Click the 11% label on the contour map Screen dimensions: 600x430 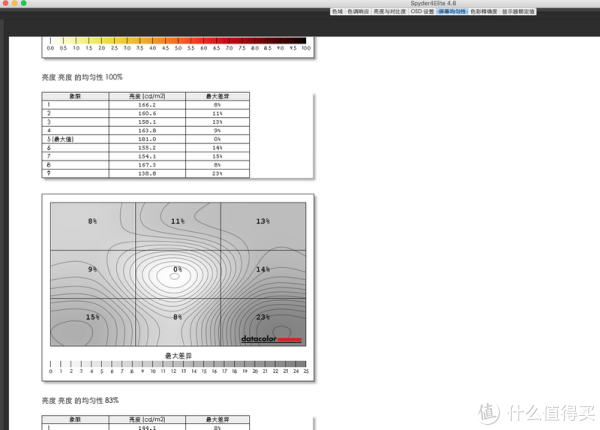(178, 221)
